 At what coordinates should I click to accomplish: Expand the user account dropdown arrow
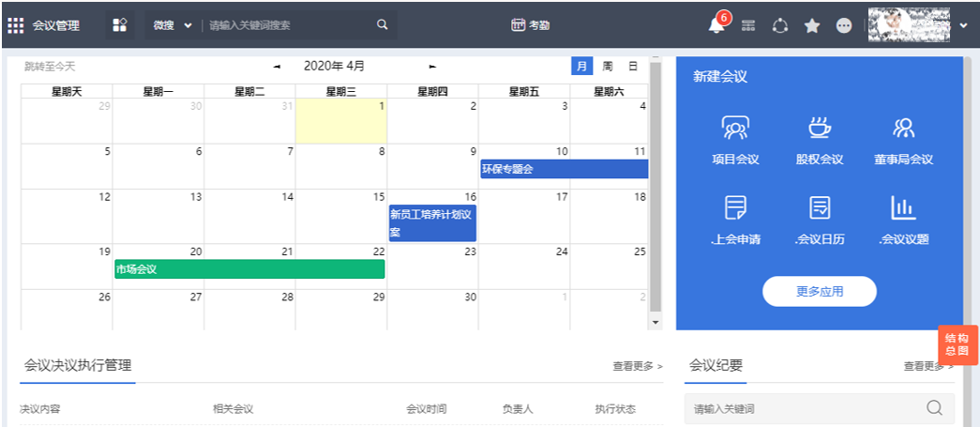click(x=963, y=25)
